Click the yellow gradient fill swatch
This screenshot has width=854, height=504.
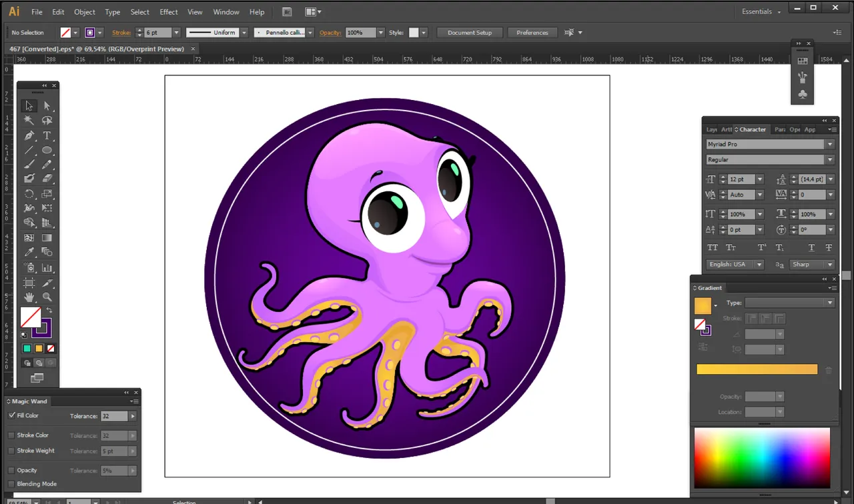(703, 306)
